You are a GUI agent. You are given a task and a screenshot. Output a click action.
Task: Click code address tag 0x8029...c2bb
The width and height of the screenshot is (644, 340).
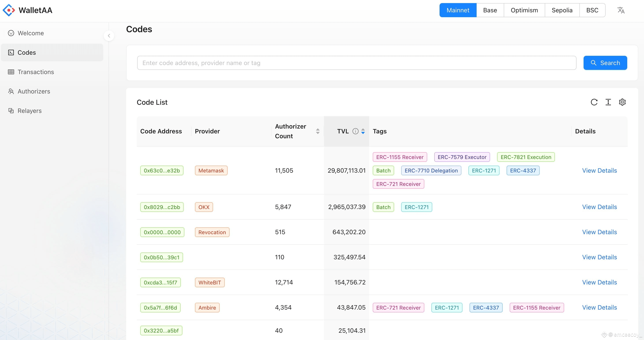point(162,207)
